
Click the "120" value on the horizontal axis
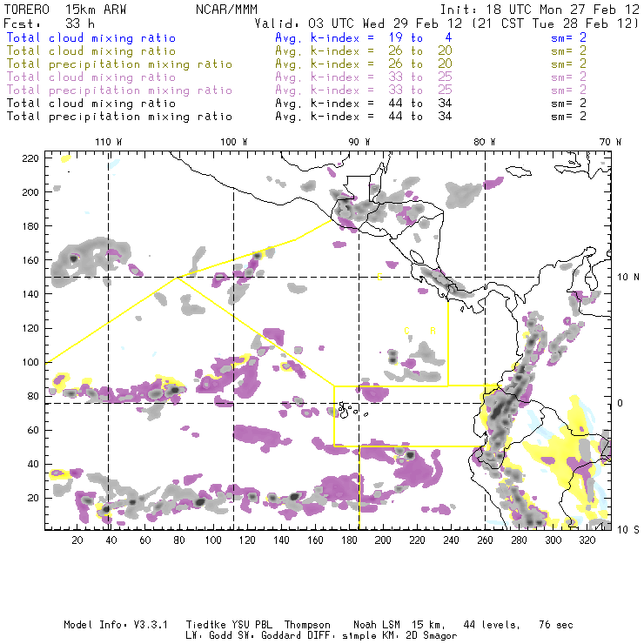coord(247,540)
